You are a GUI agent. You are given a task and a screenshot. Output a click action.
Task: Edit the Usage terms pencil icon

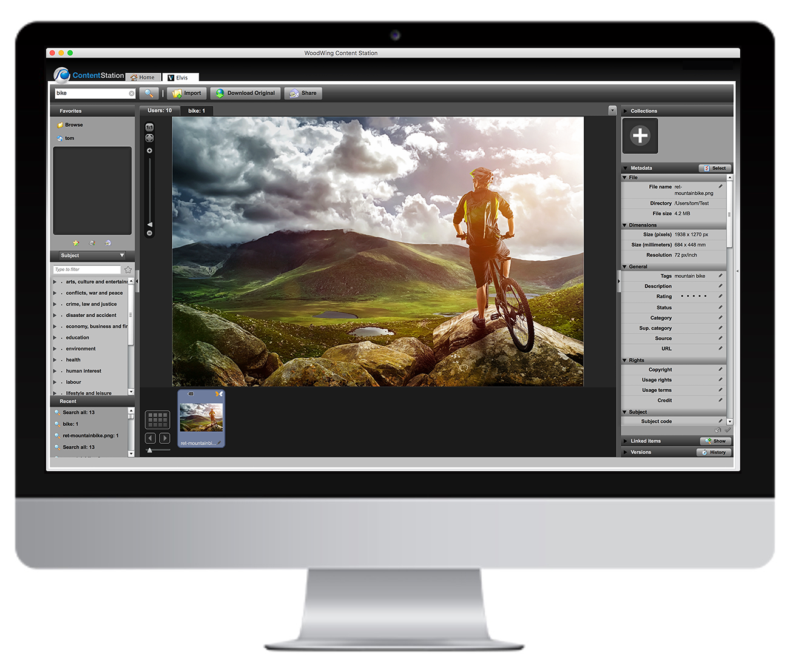tap(720, 390)
